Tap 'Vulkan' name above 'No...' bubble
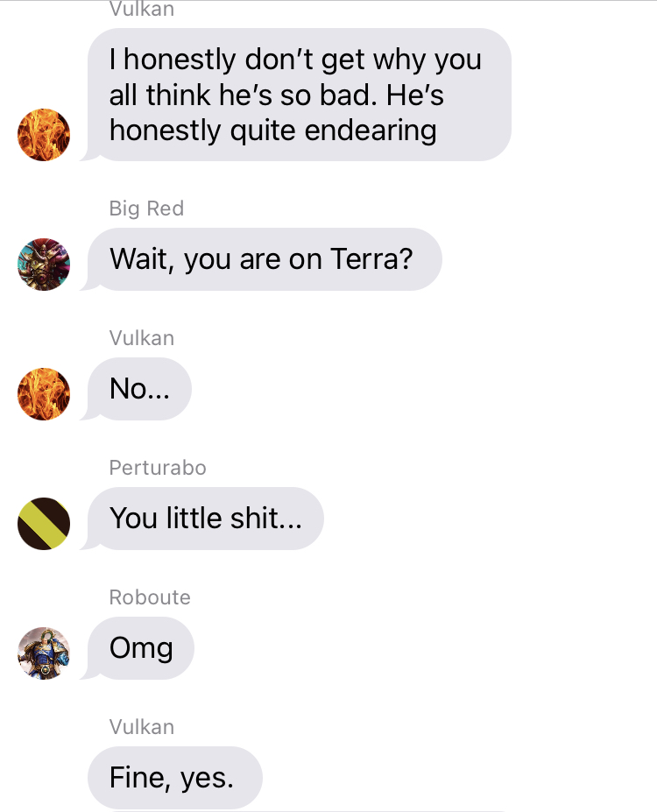The image size is (657, 812). coord(142,337)
